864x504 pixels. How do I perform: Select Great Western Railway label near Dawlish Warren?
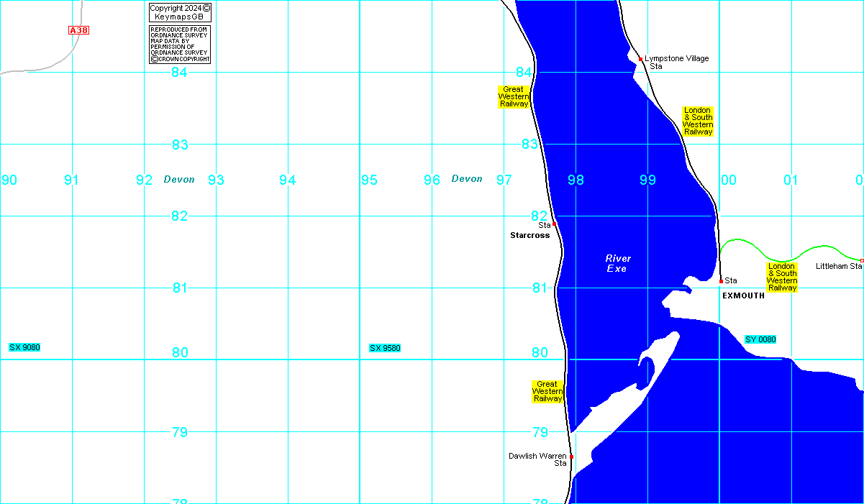pyautogui.click(x=547, y=392)
